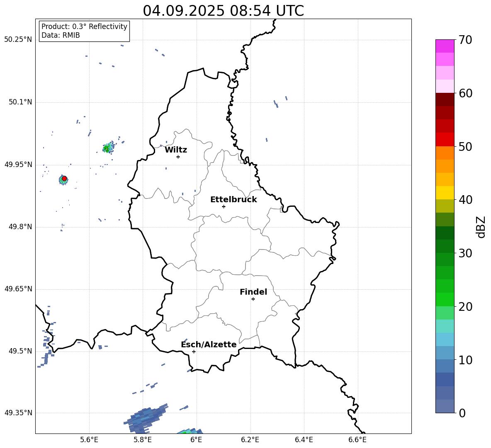Click the 04.09.2025 08:54 UTC title
Image resolution: width=491 pixels, height=448 pixels.
[223, 11]
